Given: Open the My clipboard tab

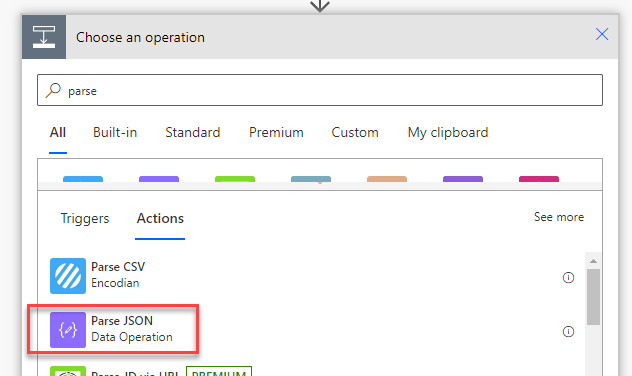Looking at the screenshot, I should (448, 133).
